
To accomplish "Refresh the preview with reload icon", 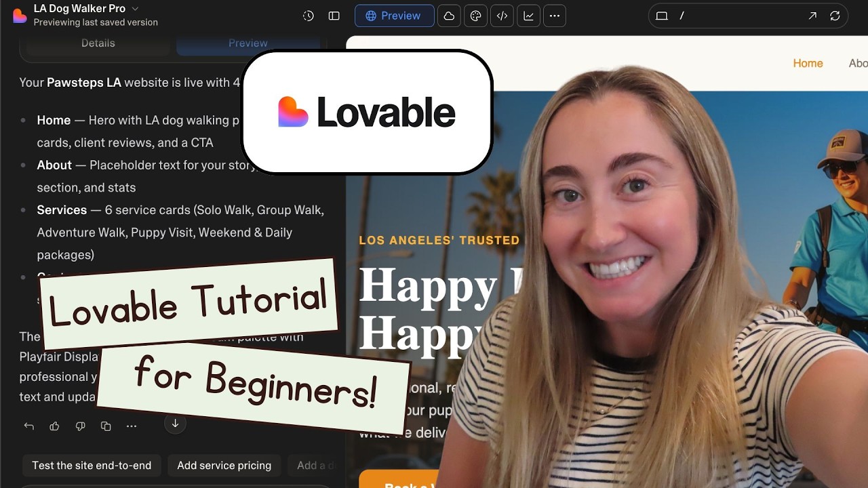I will [x=835, y=16].
